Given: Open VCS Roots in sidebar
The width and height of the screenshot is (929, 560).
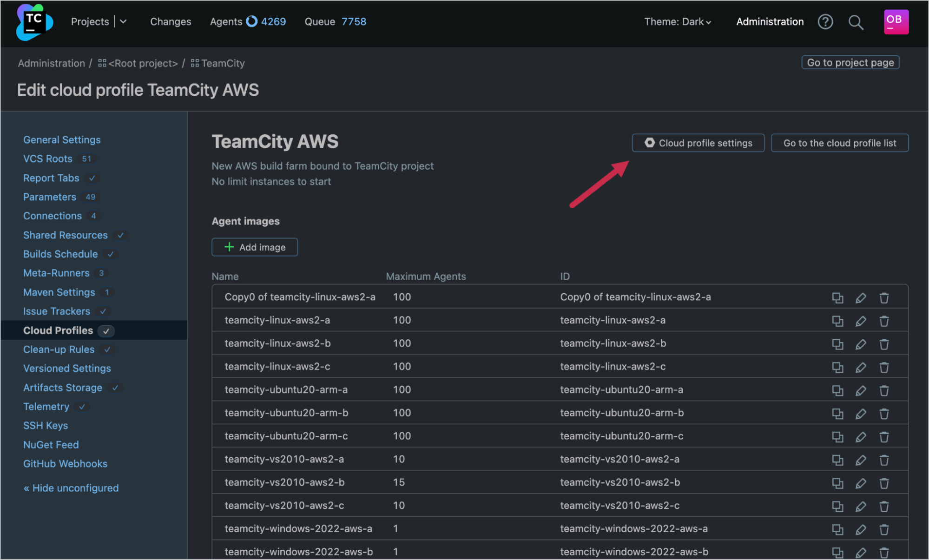Looking at the screenshot, I should point(48,159).
